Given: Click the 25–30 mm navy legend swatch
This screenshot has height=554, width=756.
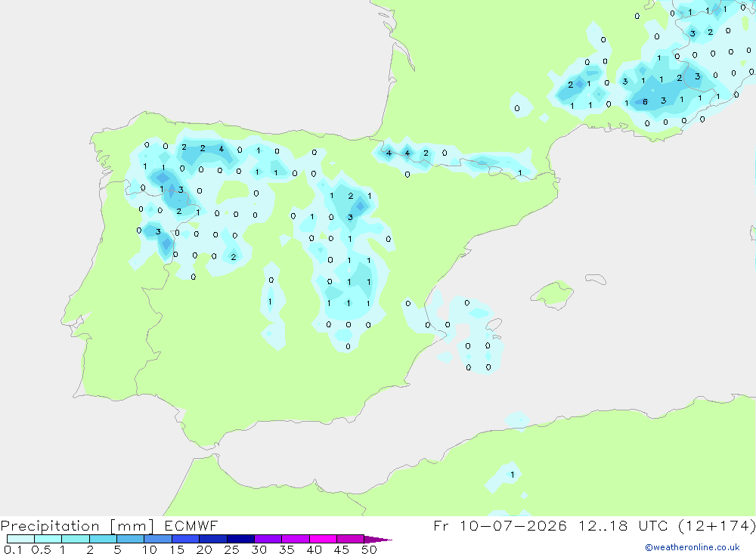Looking at the screenshot, I should (240, 539).
